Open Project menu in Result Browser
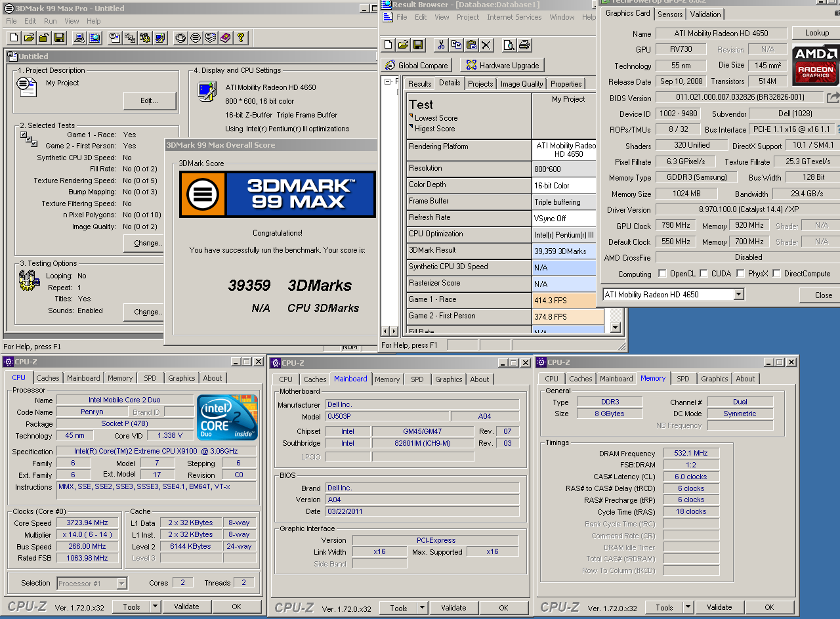This screenshot has width=840, height=619. coord(468,17)
